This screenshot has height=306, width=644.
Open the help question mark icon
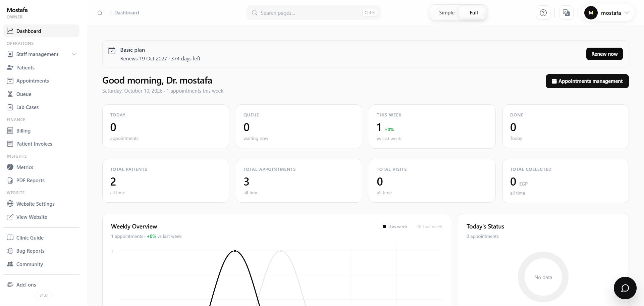[x=543, y=13]
